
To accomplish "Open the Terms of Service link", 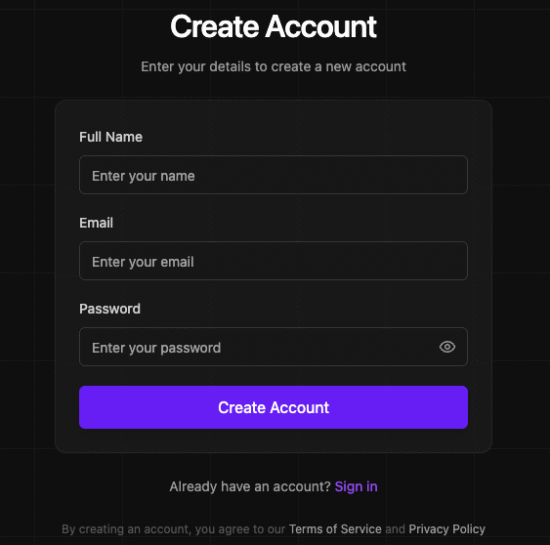I will (x=335, y=529).
